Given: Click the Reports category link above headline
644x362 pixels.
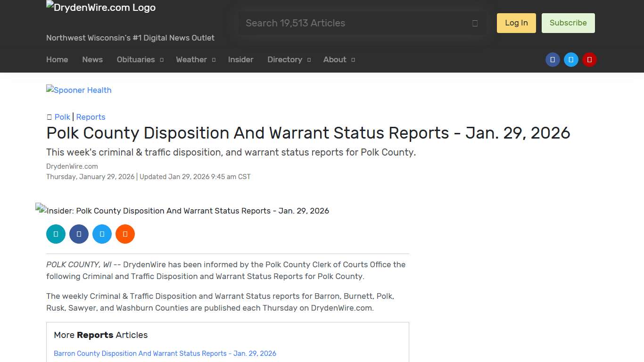Looking at the screenshot, I should coord(91,117).
